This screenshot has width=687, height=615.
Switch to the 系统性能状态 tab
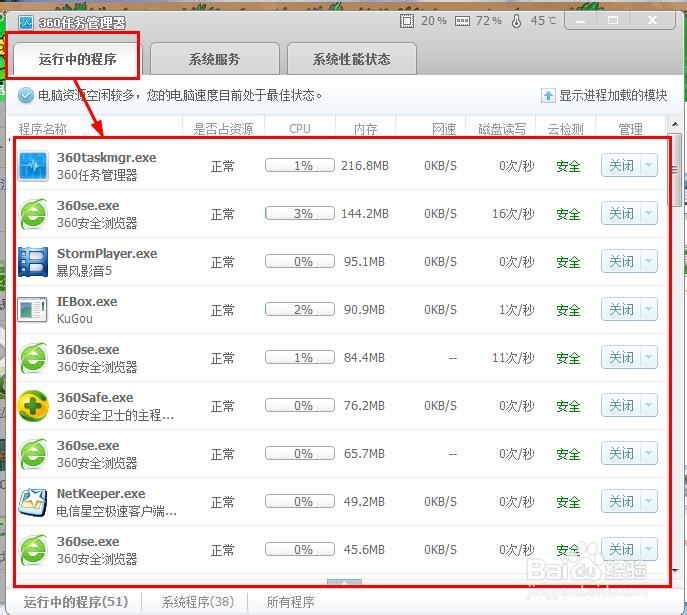tap(351, 59)
